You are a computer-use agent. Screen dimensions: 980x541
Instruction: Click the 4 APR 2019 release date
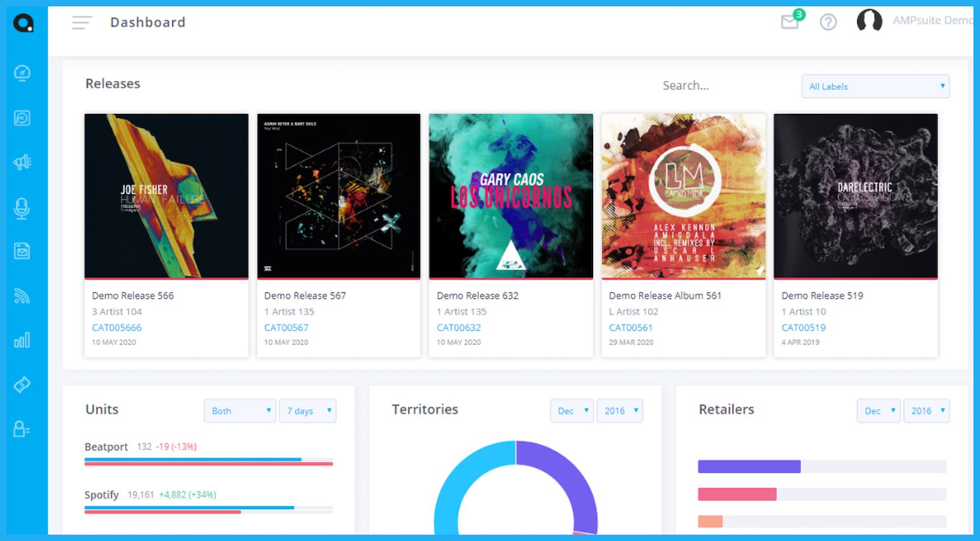tap(801, 342)
